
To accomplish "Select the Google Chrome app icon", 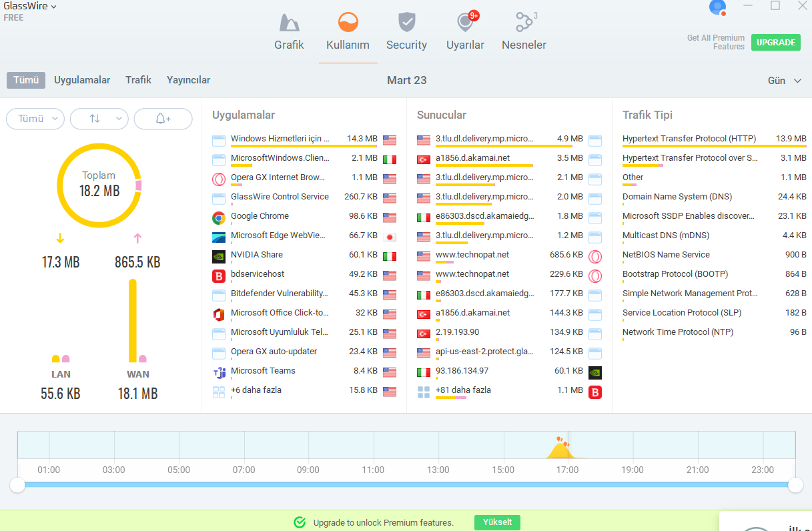I will (x=218, y=217).
